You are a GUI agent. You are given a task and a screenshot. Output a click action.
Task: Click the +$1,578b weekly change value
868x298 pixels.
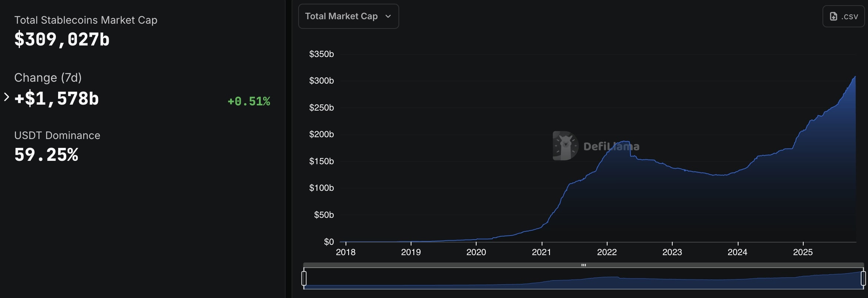[57, 99]
